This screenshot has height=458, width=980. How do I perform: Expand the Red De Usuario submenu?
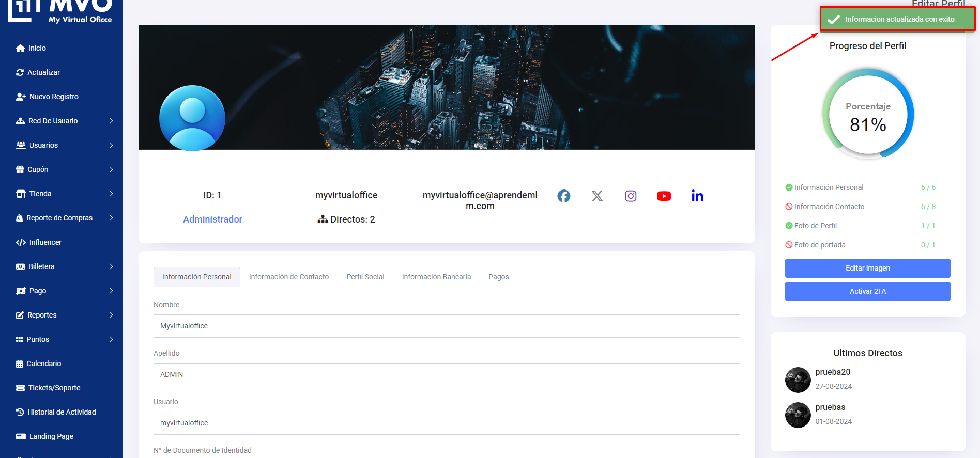111,121
